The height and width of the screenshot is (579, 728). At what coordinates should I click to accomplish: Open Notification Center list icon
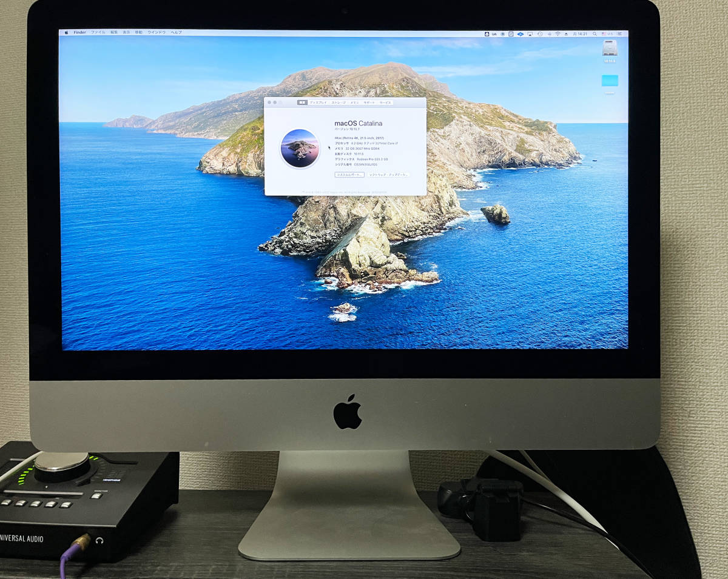point(619,34)
